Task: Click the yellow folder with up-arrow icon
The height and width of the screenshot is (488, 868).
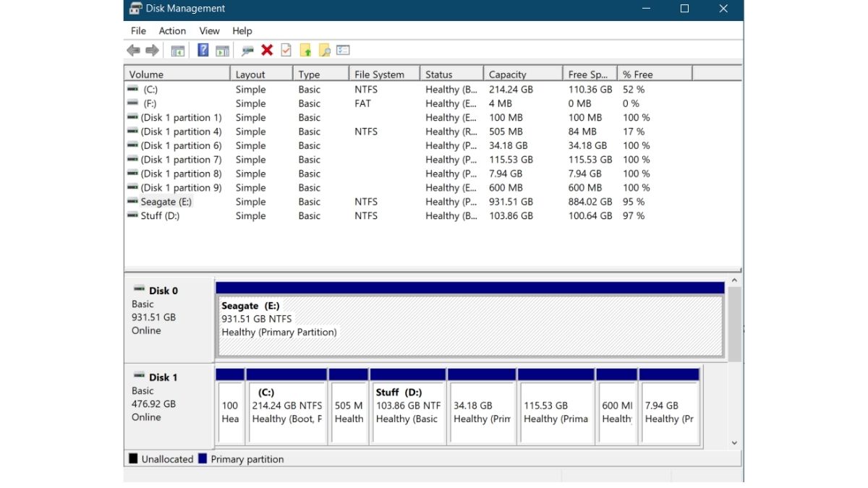Action: click(306, 50)
